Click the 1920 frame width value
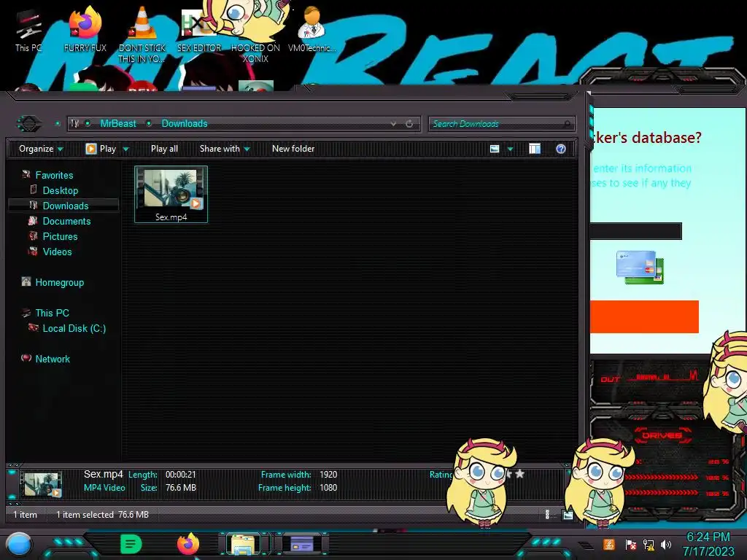This screenshot has width=747, height=560. click(328, 474)
